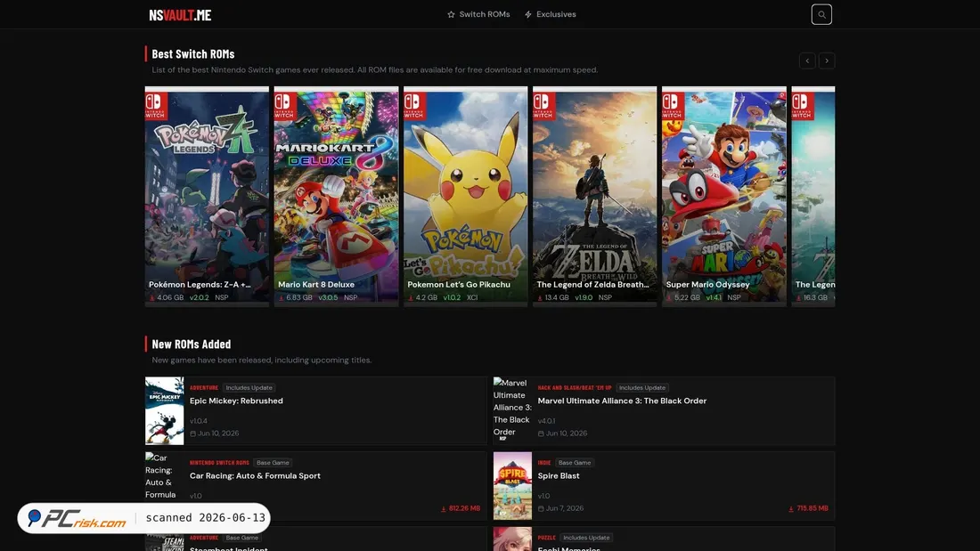Open Car Racing: Auto & Formula Sport
Image resolution: width=980 pixels, height=551 pixels.
[x=255, y=476]
